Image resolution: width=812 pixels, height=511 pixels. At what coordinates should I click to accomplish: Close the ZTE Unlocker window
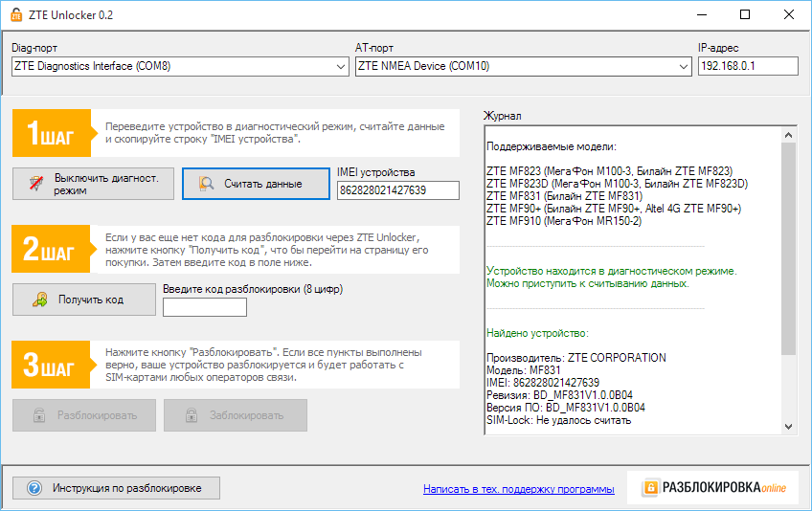click(x=789, y=14)
